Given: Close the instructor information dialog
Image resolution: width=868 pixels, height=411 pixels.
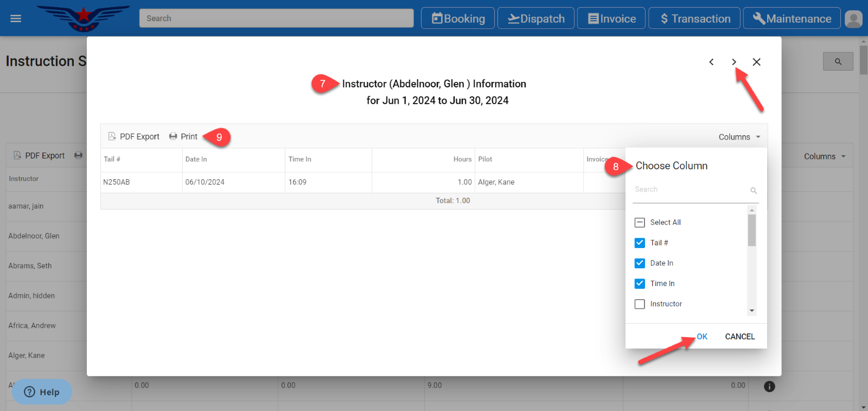Looking at the screenshot, I should click(x=756, y=62).
